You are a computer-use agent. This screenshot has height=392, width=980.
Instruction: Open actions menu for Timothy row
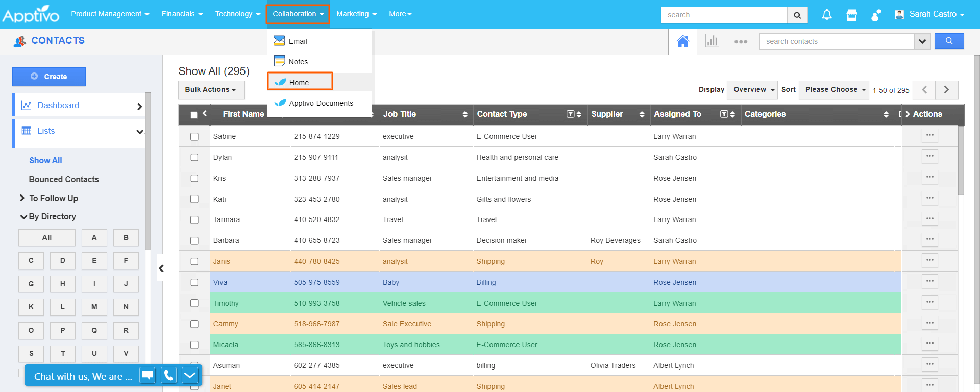930,303
